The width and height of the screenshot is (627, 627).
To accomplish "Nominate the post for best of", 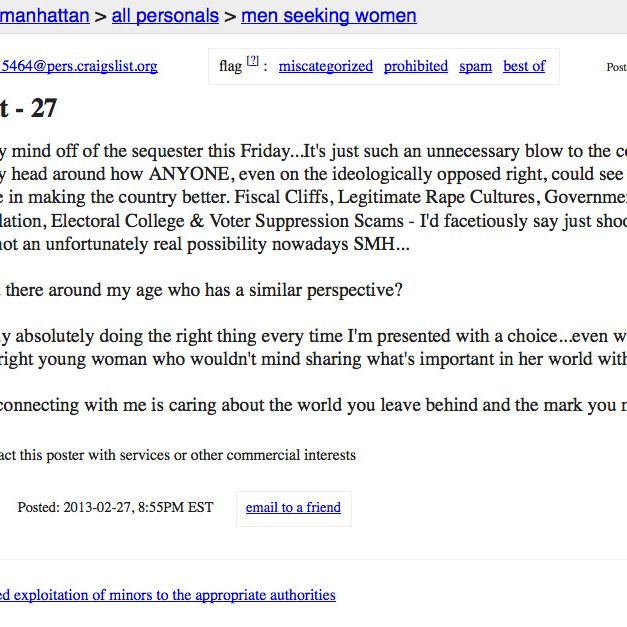I will tap(524, 66).
